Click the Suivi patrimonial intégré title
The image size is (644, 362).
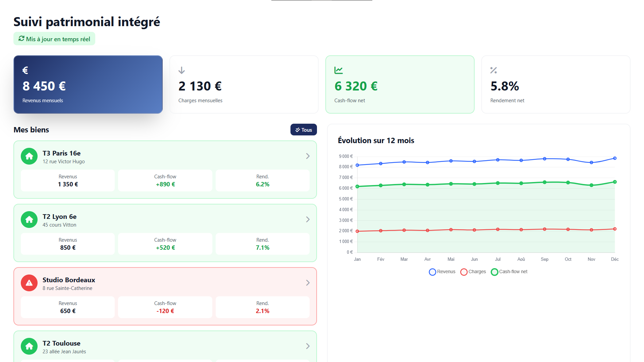[87, 22]
